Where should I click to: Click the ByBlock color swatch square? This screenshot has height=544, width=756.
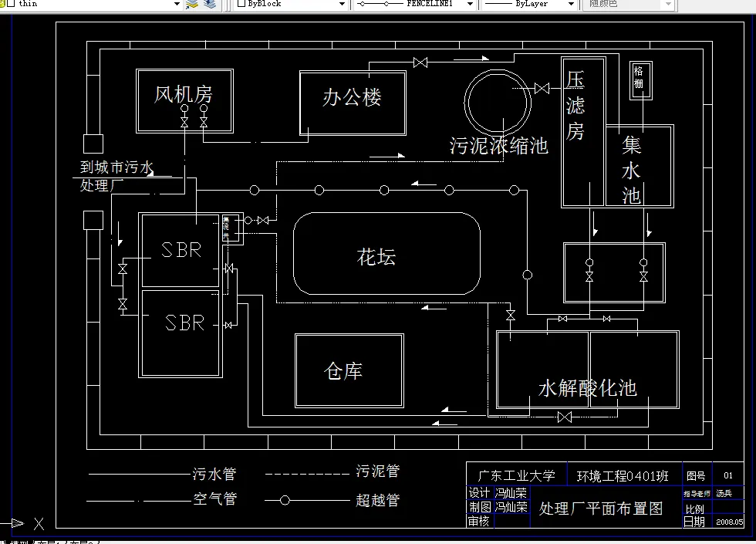click(x=241, y=5)
